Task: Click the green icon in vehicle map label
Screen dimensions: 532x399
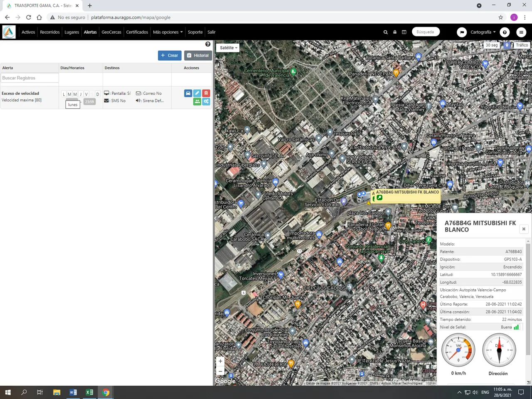Action: tap(379, 198)
